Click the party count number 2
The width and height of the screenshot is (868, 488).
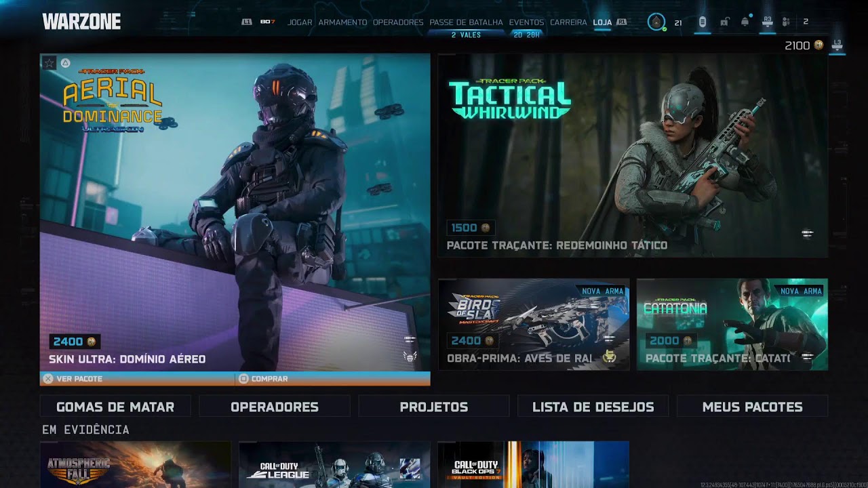click(x=806, y=22)
